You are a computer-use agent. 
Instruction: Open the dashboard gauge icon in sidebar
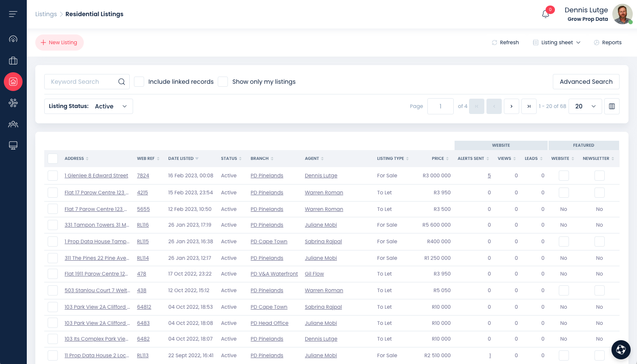[13, 39]
